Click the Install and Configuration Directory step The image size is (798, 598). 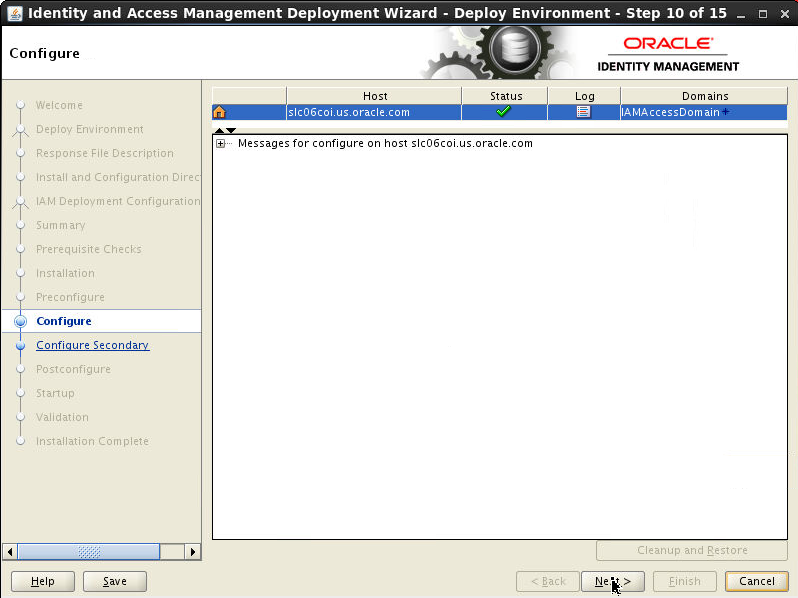pos(118,177)
